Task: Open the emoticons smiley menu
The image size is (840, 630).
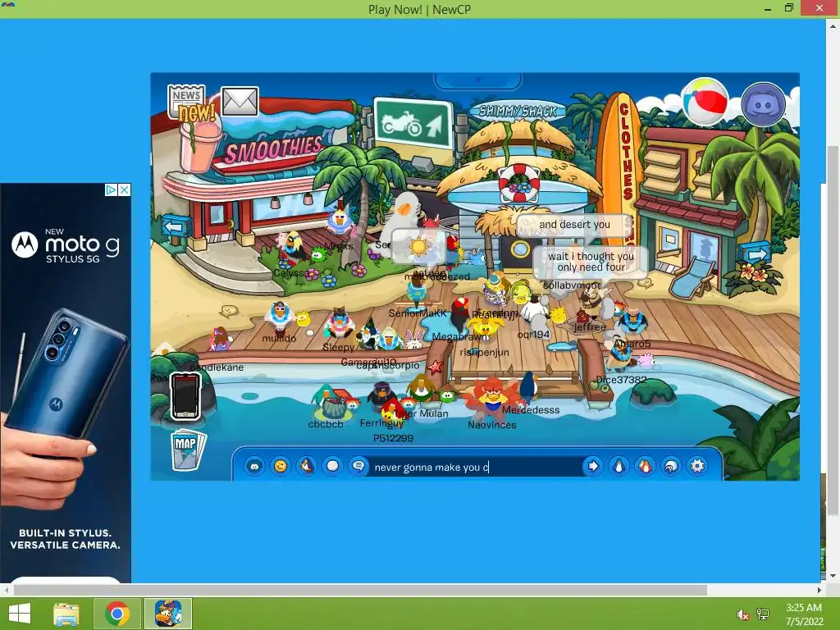Action: coord(281,467)
